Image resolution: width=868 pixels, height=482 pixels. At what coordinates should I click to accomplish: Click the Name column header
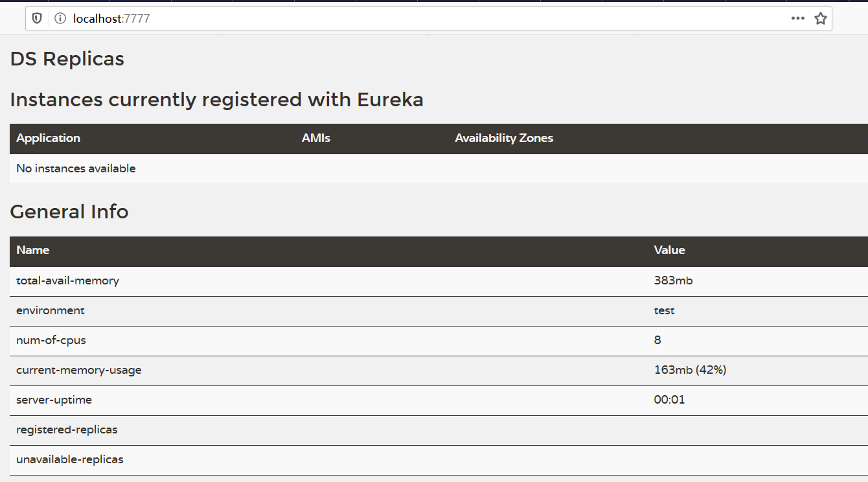(33, 250)
